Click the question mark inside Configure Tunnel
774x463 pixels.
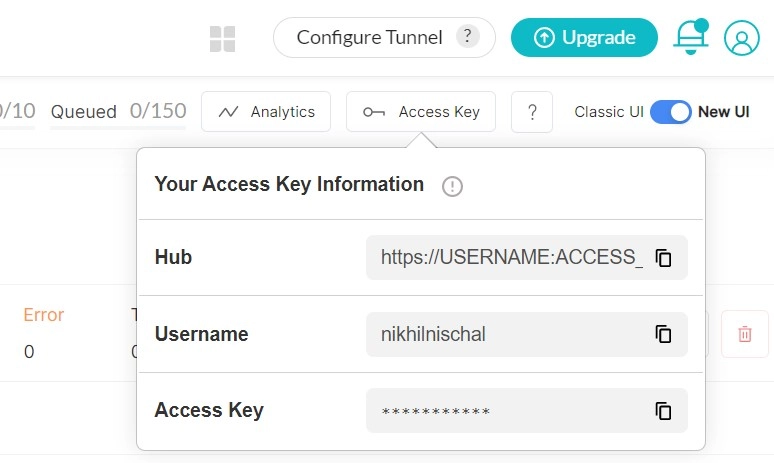[x=466, y=37]
